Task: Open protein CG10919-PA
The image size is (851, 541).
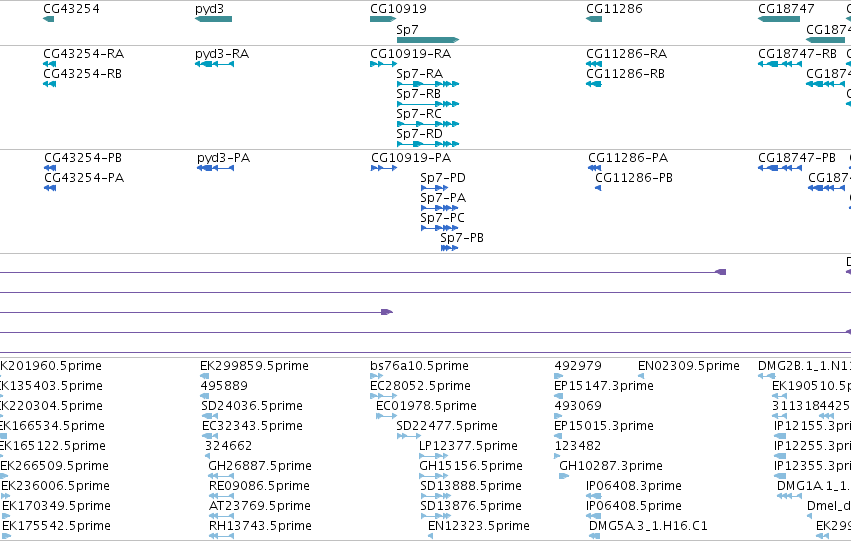Action: [384, 168]
